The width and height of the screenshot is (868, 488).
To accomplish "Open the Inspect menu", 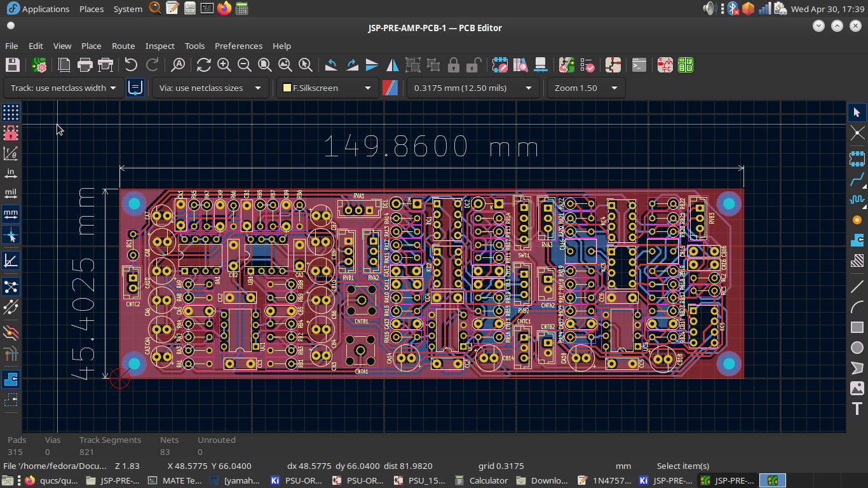I will (160, 46).
